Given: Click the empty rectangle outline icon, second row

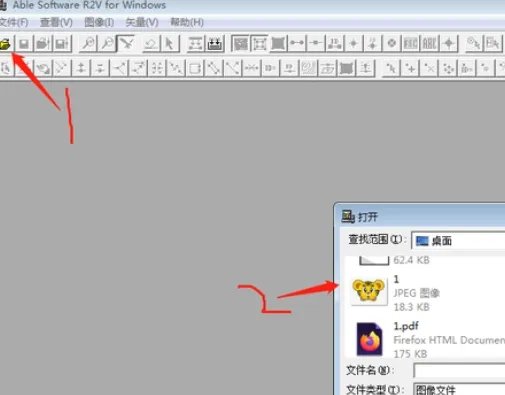Looking at the screenshot, I should tap(195, 69).
